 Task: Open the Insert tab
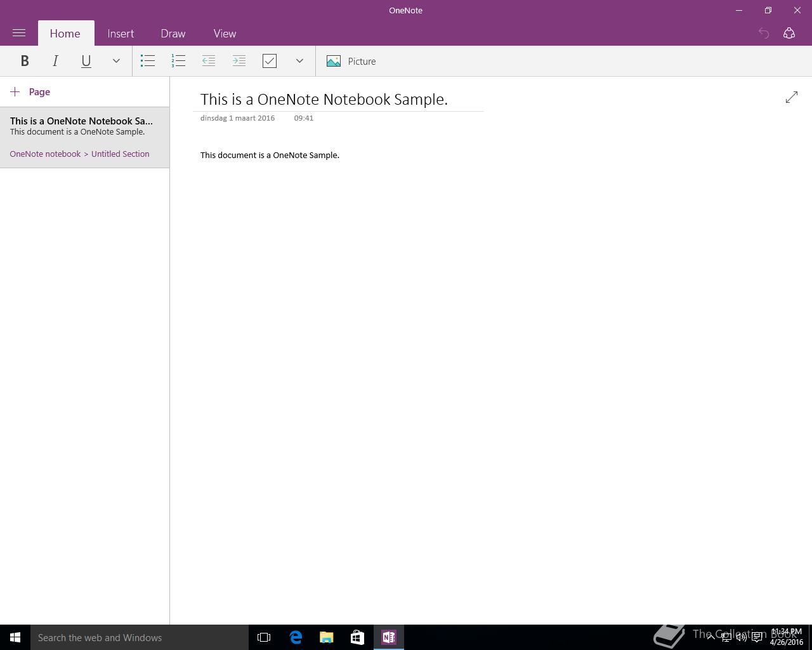[121, 34]
